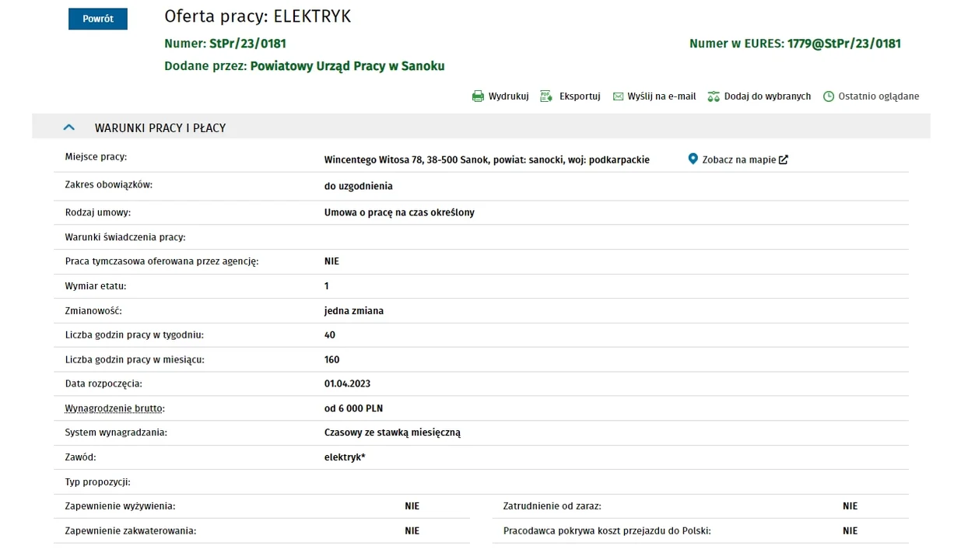The height and width of the screenshot is (560, 954).
Task: Click the underlined Wynagrodzenie brutto label
Action: (x=115, y=408)
